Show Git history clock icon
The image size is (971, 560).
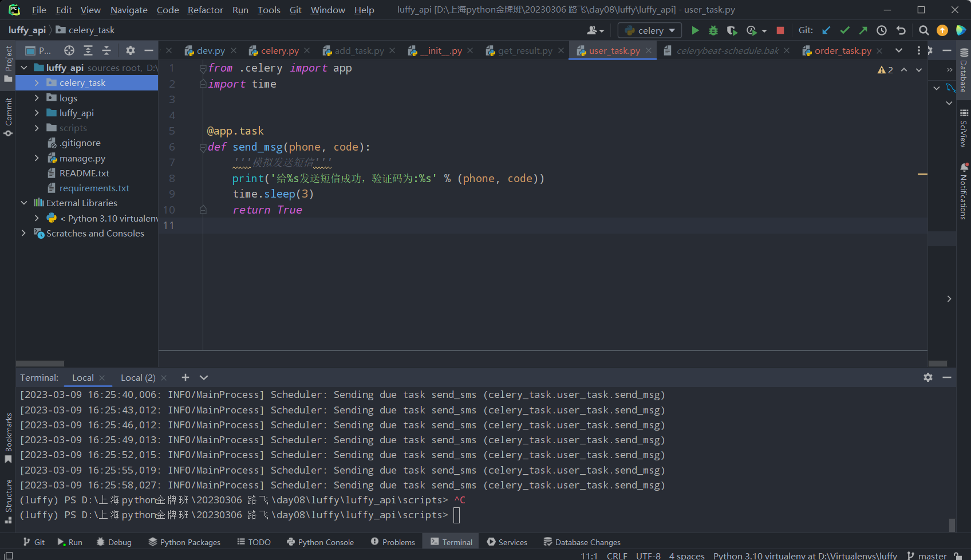(x=882, y=30)
